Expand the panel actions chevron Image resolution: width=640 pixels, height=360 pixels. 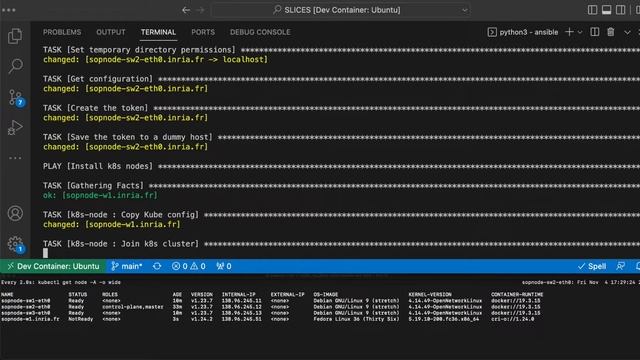(x=627, y=32)
